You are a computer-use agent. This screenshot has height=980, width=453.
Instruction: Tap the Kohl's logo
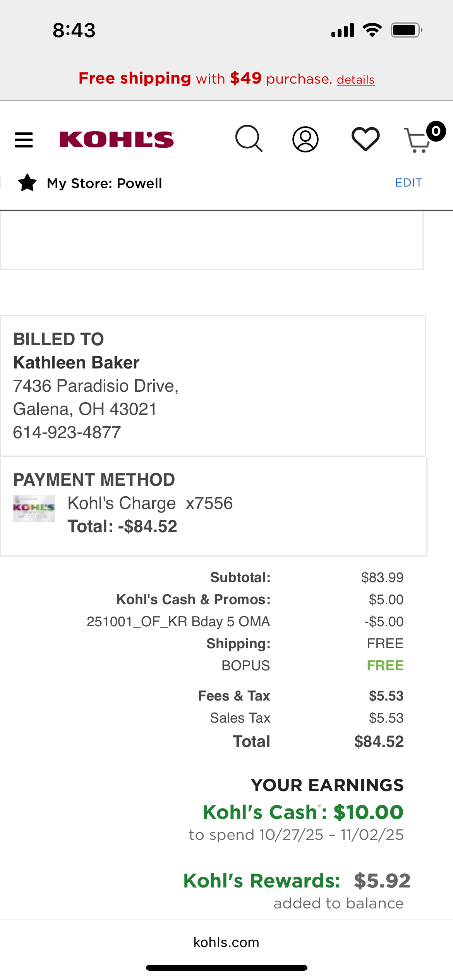tap(117, 139)
